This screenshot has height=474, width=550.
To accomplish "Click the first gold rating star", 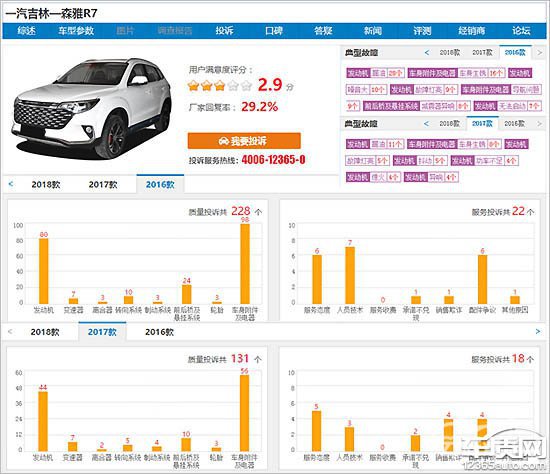I will coord(193,85).
